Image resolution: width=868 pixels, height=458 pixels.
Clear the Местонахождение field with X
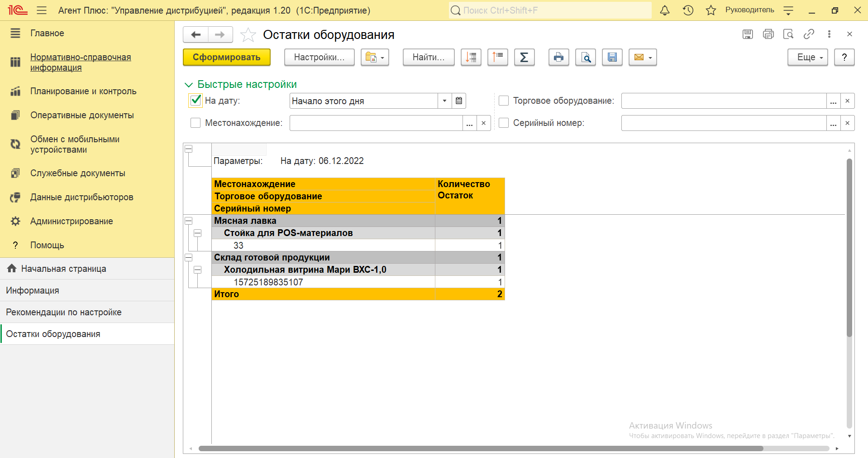pyautogui.click(x=483, y=123)
